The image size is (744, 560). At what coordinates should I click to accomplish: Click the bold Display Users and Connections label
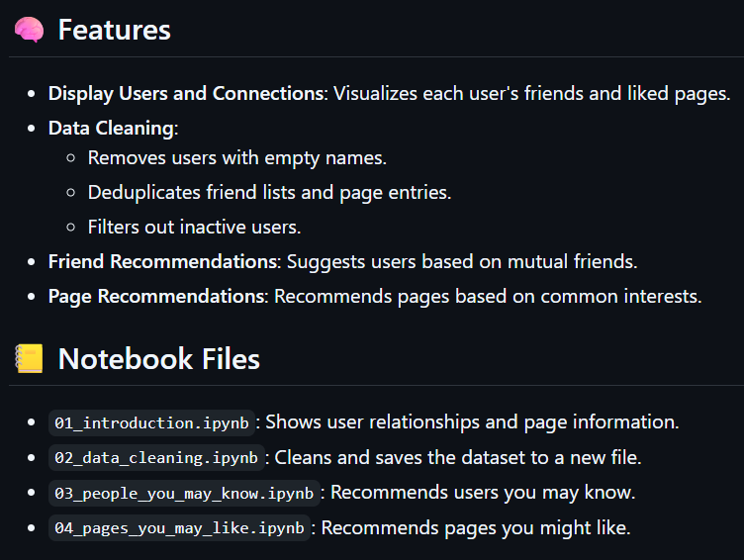(x=186, y=94)
